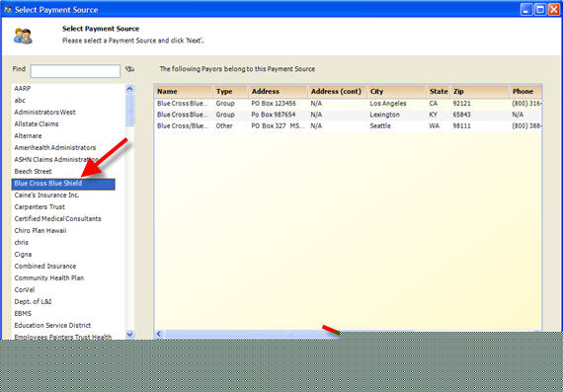Click the Lexington city cell

384,115
